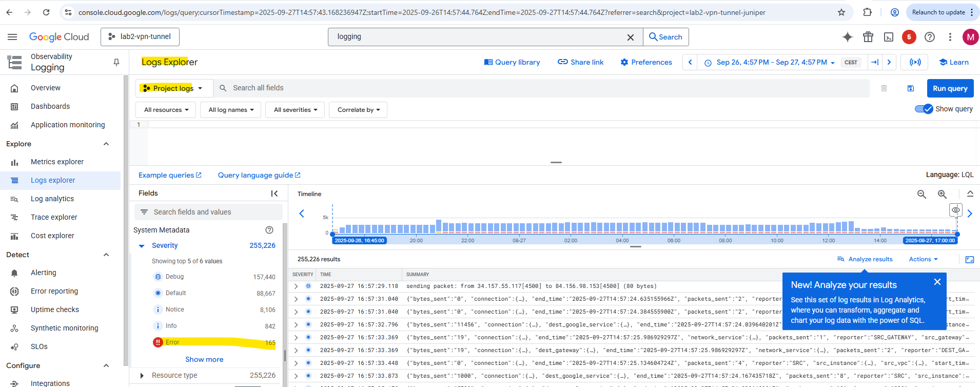Click the stream logs icon
Screen dimensions: 980x387
(x=915, y=62)
